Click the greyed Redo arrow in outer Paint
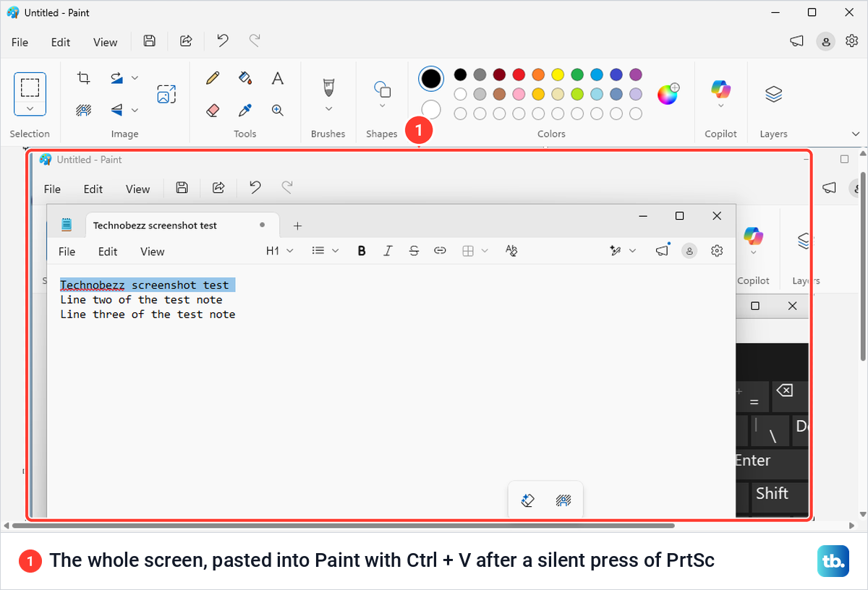 [x=255, y=41]
